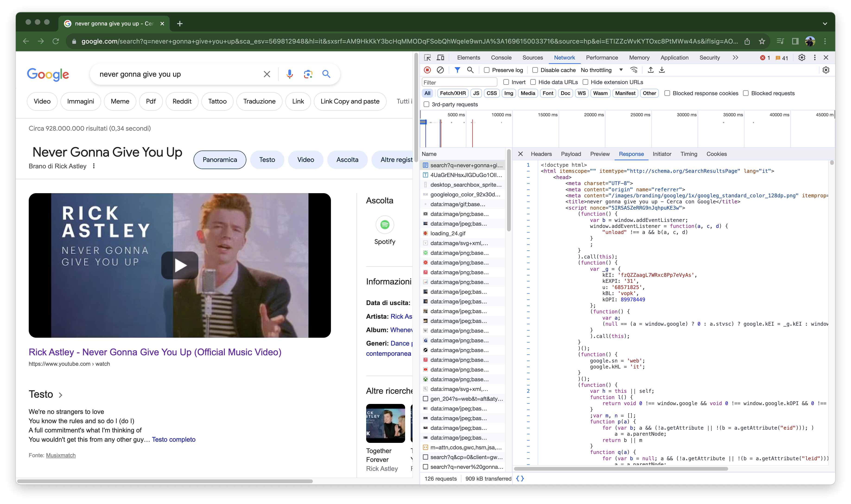
Task: Click Testo completo link
Action: pyautogui.click(x=174, y=439)
